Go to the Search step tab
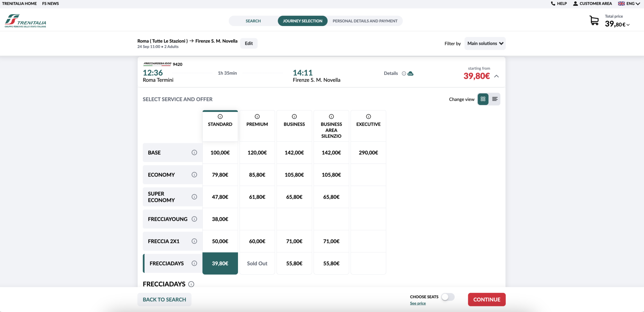 253,21
